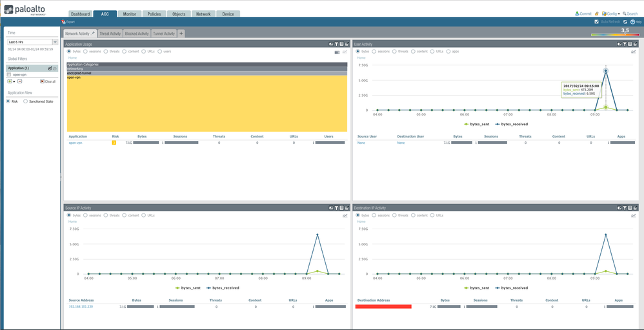The height and width of the screenshot is (330, 644).
Task: Open the Threat Activity tab
Action: coord(110,34)
